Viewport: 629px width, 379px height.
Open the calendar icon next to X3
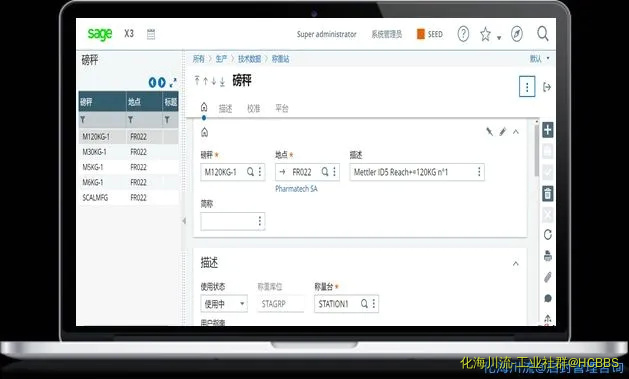point(151,34)
